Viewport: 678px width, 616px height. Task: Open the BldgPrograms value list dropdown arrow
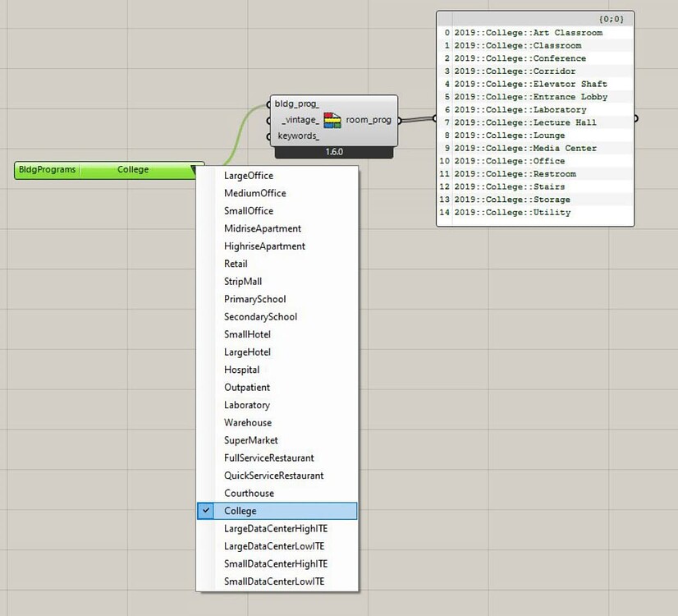pyautogui.click(x=194, y=169)
